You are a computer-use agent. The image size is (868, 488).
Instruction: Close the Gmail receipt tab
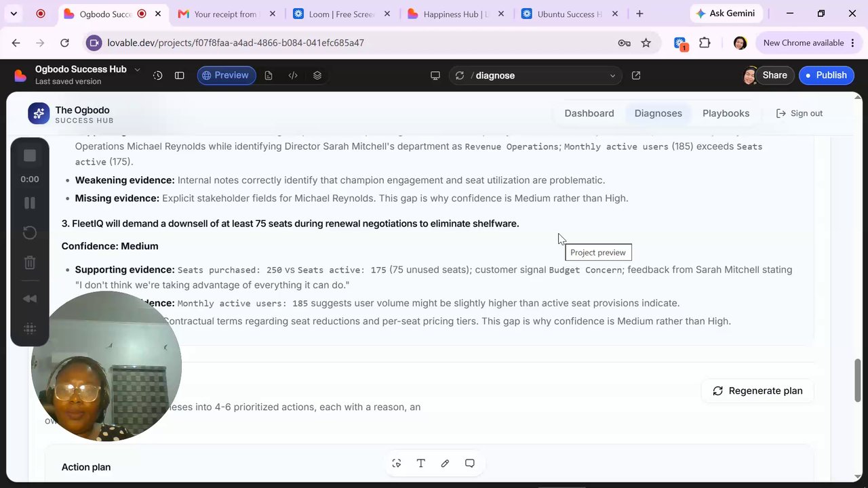pos(272,14)
